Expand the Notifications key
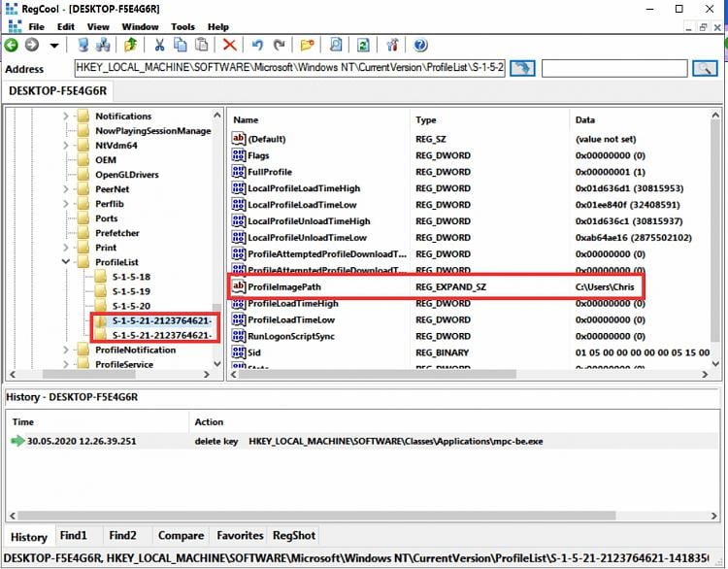Viewport: 728px width, 569px height. 66,117
